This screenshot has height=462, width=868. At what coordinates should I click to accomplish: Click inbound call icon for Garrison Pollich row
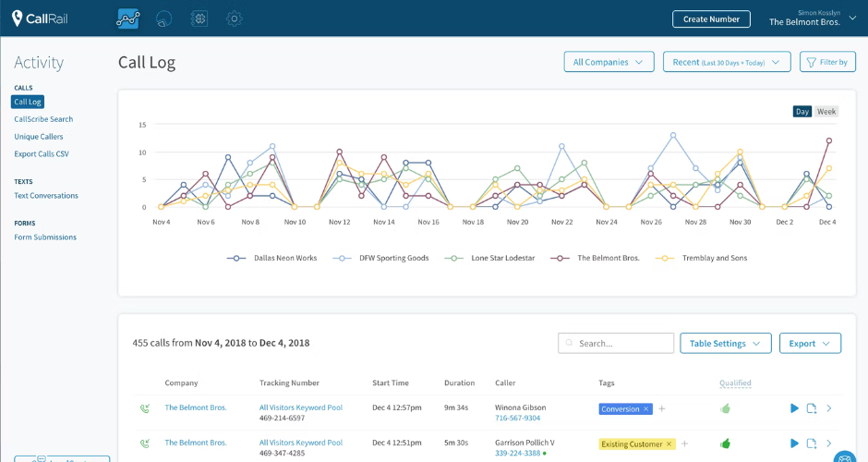(145, 444)
